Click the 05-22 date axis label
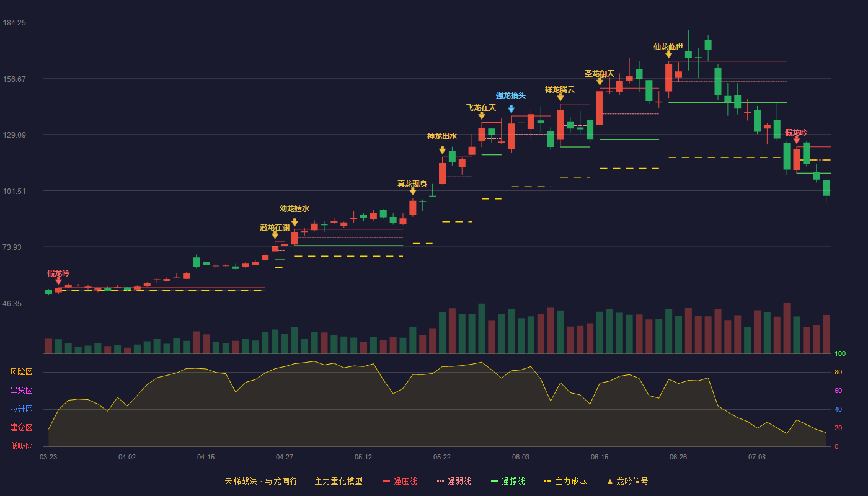This screenshot has height=496, width=868. tap(442, 457)
